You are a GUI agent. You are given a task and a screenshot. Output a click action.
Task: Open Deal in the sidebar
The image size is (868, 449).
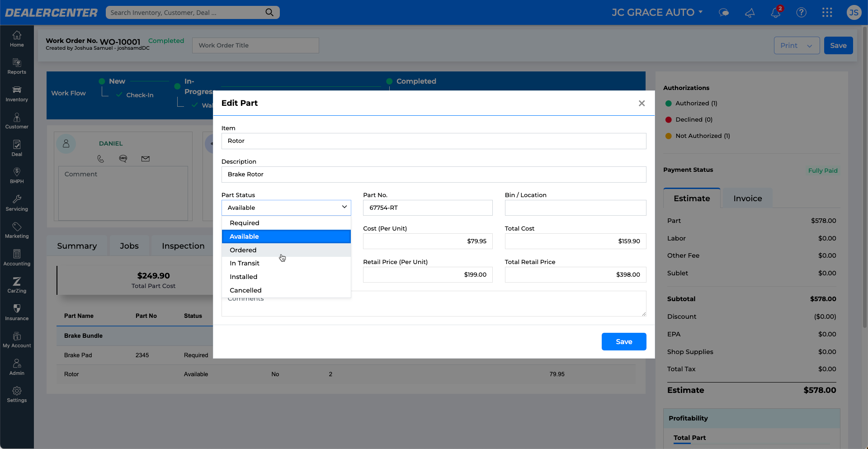[17, 148]
